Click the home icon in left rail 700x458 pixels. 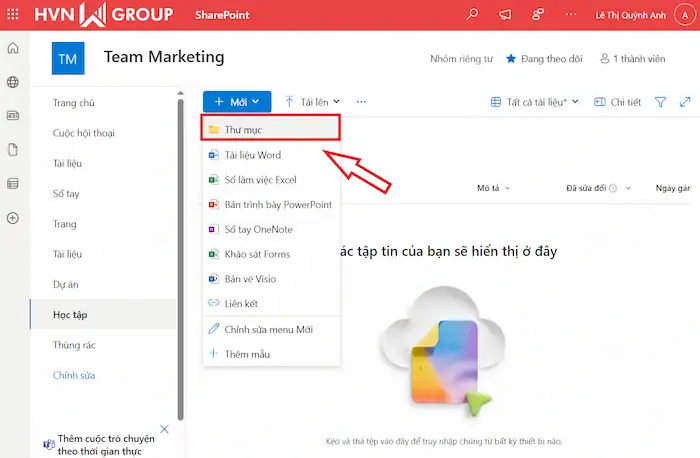click(x=13, y=48)
